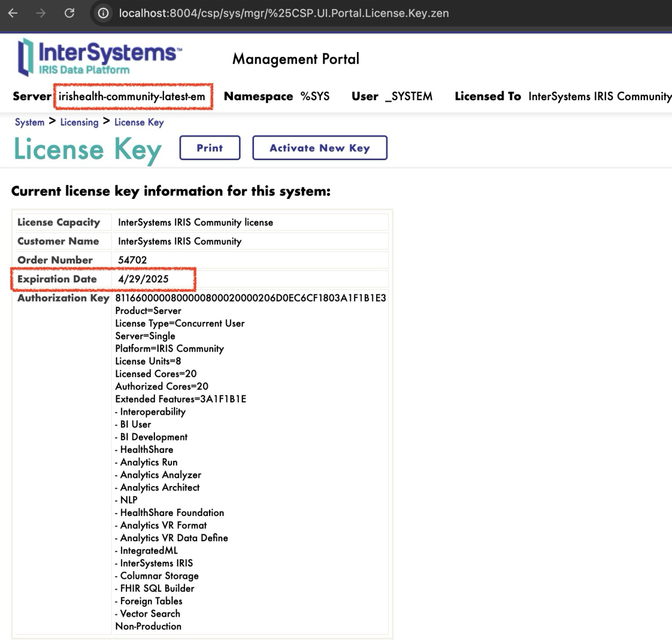Screen dimensions: 672x643
Task: Click the browser forward arrow
Action: 41,13
